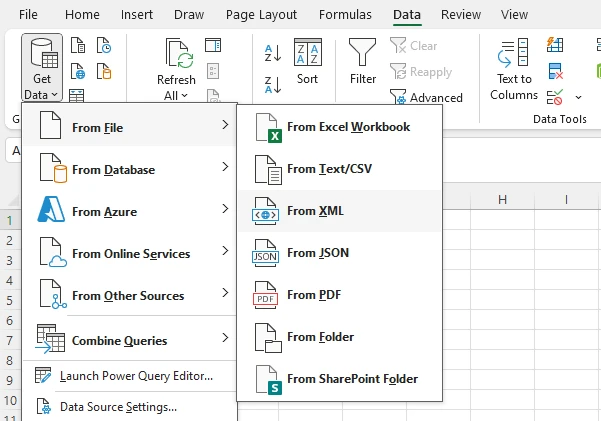The image size is (601, 421).
Task: Select row 1 header
Action: [10, 220]
